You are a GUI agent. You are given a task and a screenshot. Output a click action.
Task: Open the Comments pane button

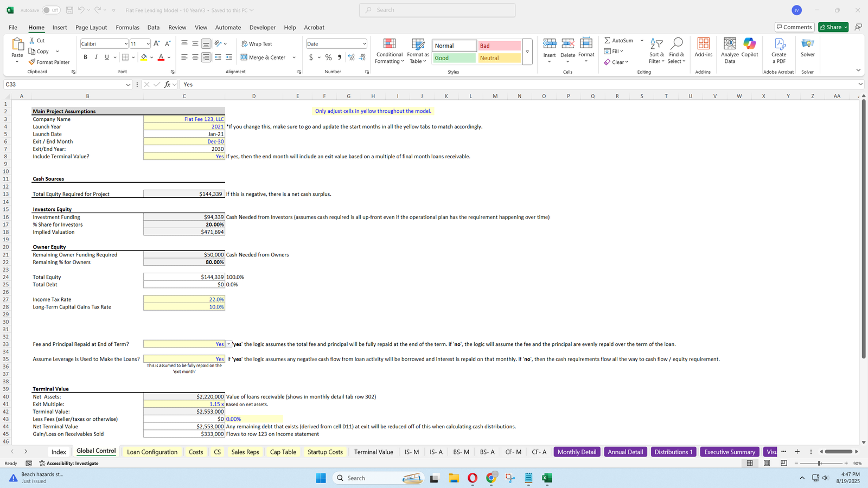[794, 27]
